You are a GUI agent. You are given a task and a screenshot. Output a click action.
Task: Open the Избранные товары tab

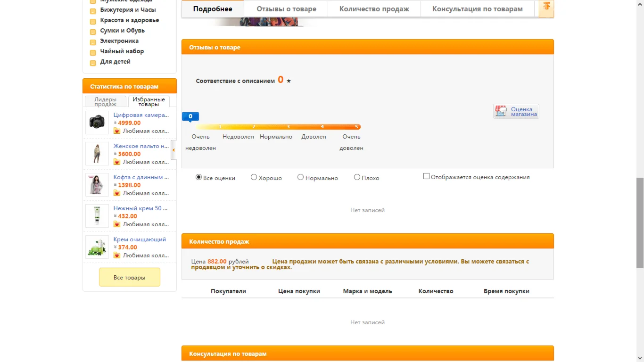[149, 102]
